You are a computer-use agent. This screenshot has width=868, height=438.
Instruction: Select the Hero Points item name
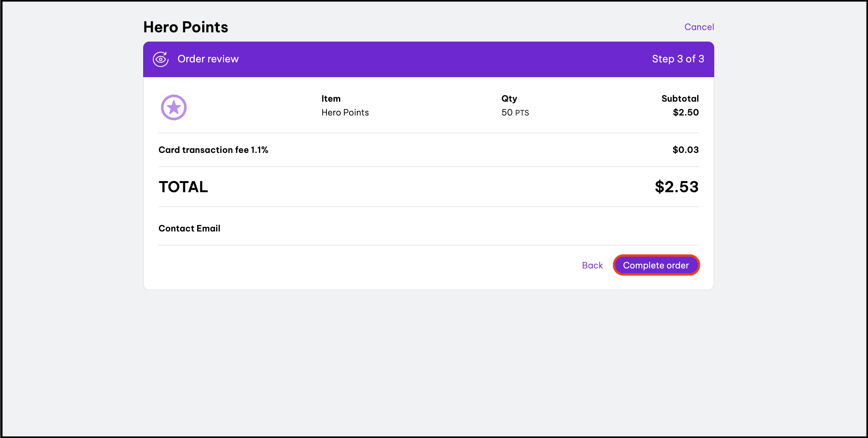pyautogui.click(x=345, y=113)
